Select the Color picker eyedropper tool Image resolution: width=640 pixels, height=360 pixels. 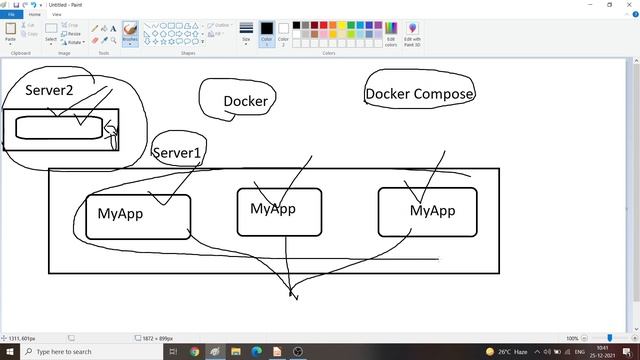coord(104,40)
